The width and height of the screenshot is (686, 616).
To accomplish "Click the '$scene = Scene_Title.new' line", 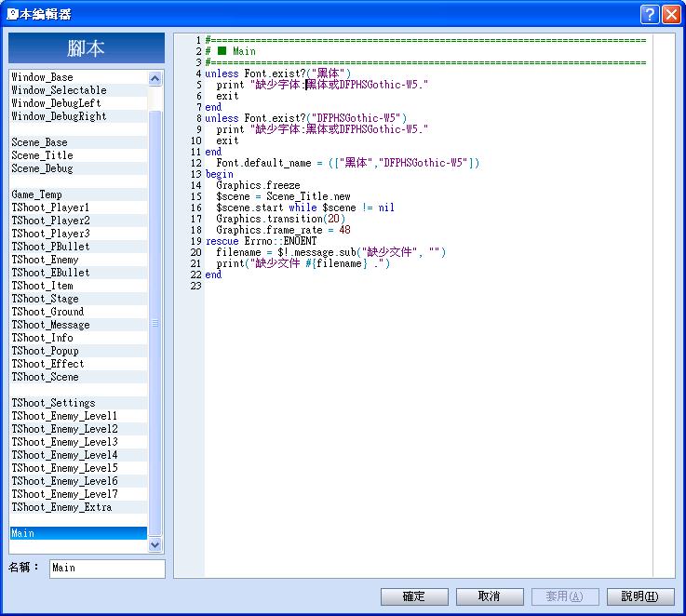I will 283,197.
